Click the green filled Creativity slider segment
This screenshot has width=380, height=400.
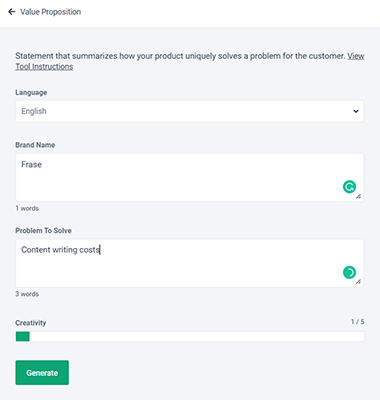tap(22, 336)
